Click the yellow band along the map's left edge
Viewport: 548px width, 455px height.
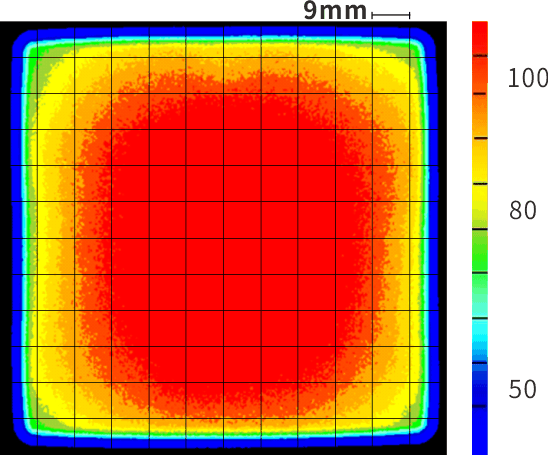44,238
